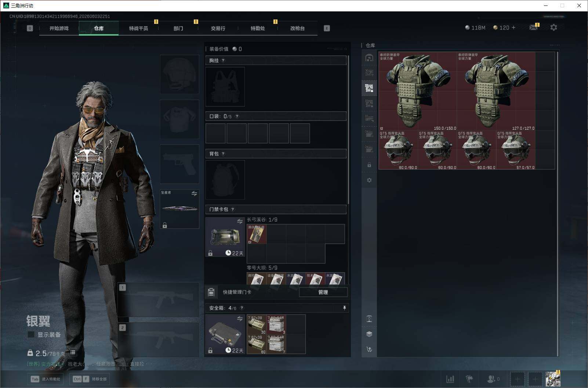
Task: Click the player avatar in the bottom bar
Action: click(x=553, y=379)
